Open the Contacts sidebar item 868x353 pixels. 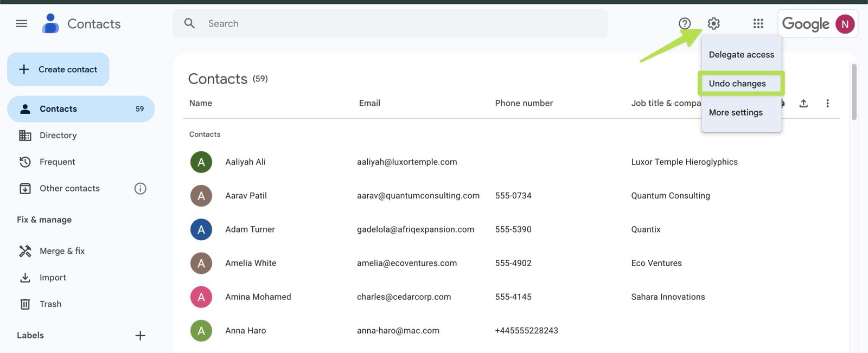coord(81,108)
